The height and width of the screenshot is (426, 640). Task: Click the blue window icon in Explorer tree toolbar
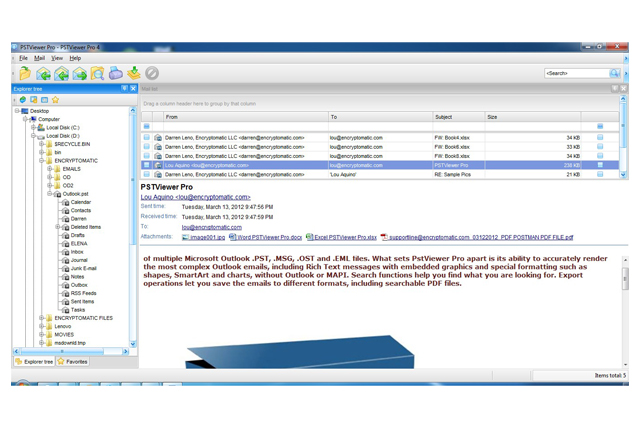(x=44, y=100)
